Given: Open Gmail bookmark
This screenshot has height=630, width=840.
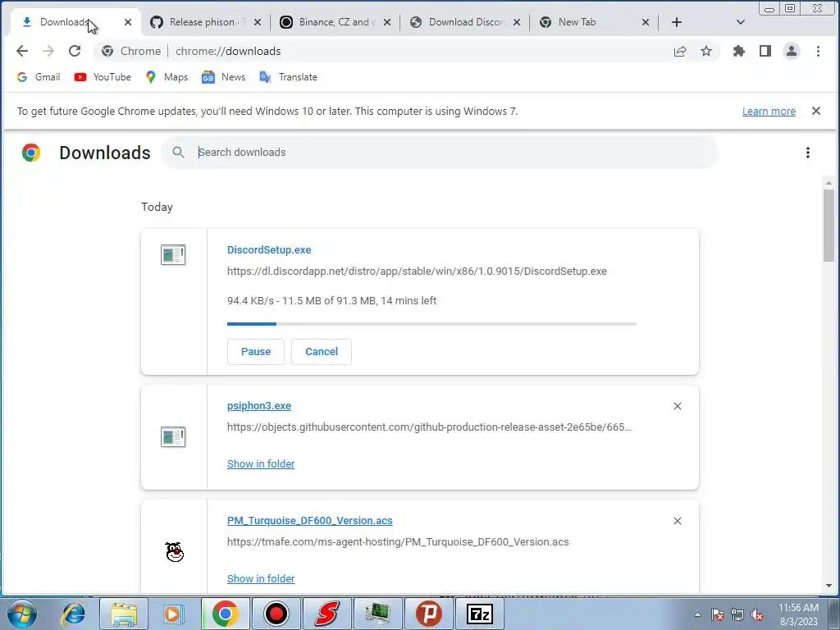Looking at the screenshot, I should click(x=39, y=77).
